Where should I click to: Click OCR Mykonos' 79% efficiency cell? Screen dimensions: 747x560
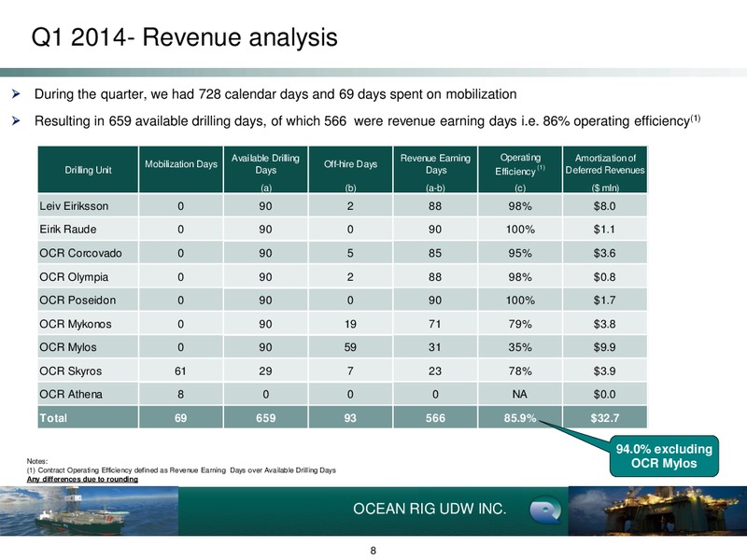pos(520,324)
